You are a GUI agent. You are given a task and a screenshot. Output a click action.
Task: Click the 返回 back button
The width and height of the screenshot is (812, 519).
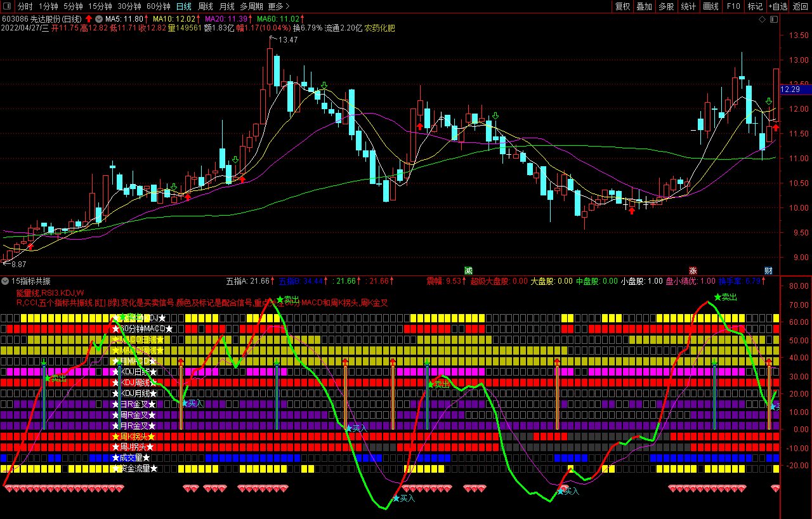801,6
